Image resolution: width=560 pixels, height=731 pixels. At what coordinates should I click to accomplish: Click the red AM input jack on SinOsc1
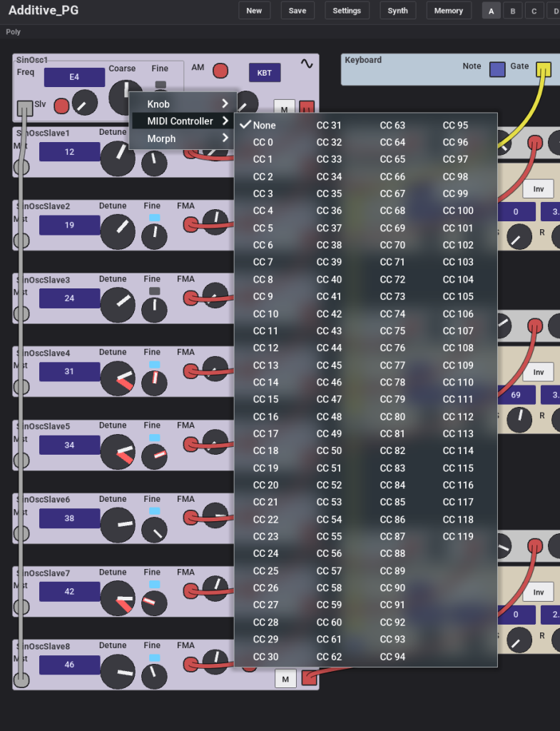click(x=220, y=71)
